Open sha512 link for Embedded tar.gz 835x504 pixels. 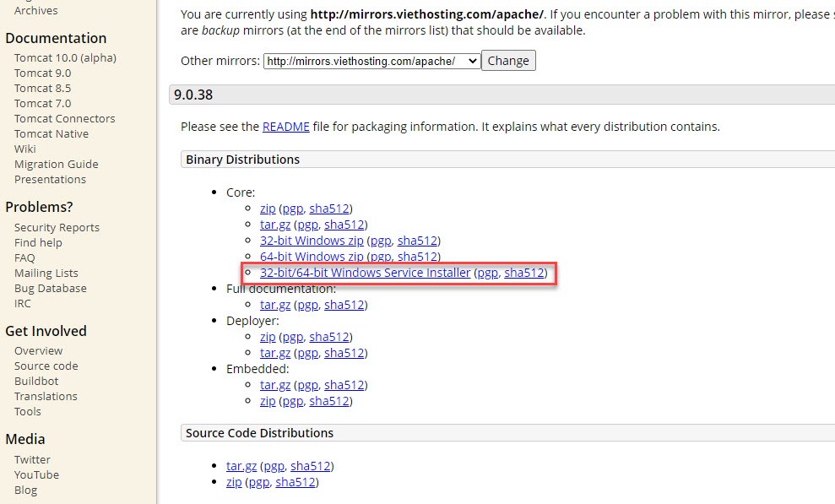coord(344,385)
